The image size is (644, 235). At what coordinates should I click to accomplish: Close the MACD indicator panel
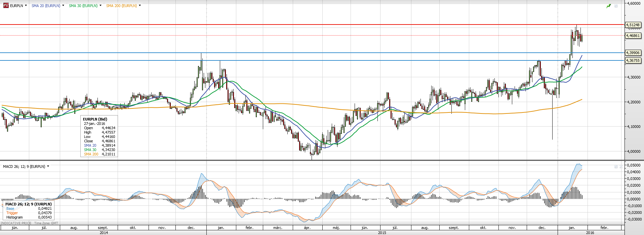pyautogui.click(x=621, y=167)
